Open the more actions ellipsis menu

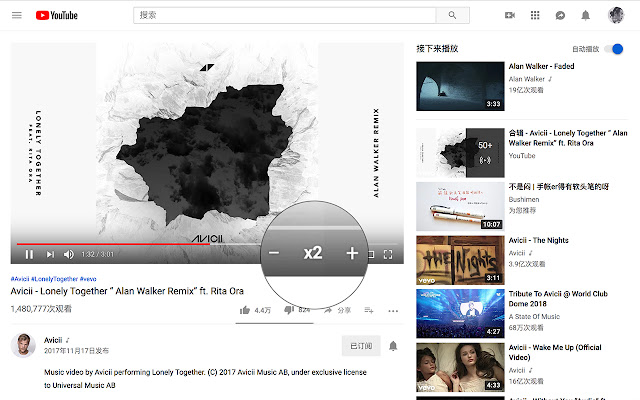393,311
